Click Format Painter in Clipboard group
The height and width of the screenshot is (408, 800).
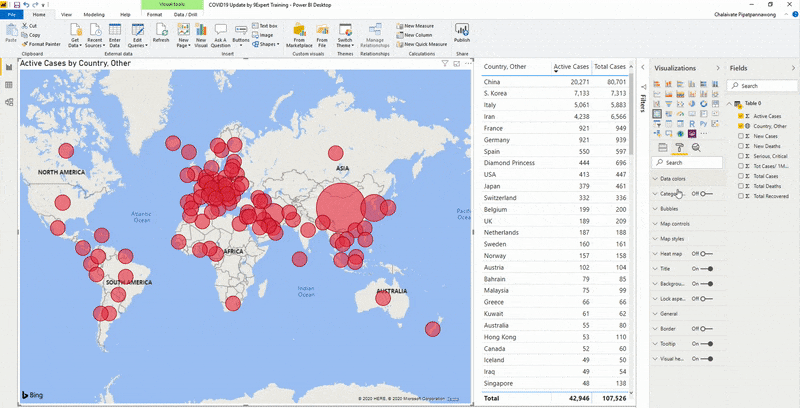(x=41, y=44)
